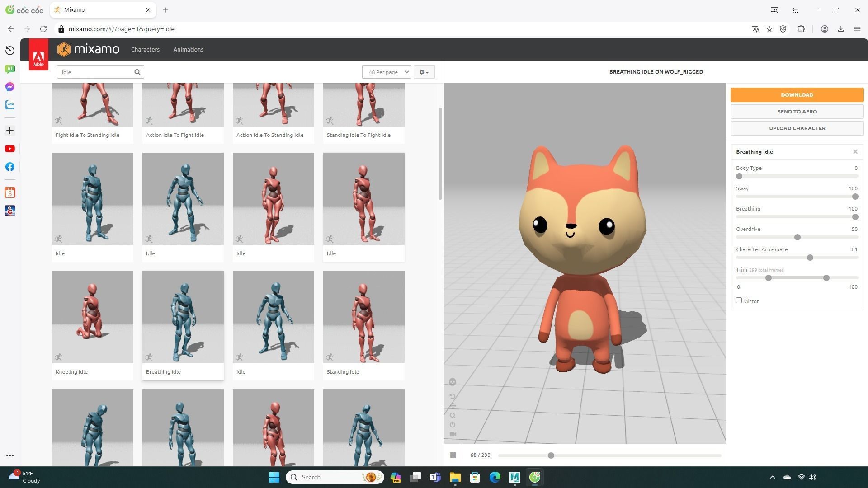Screen dimensions: 868x488
Task: Click the Overdrive slider handle
Action: (797, 237)
